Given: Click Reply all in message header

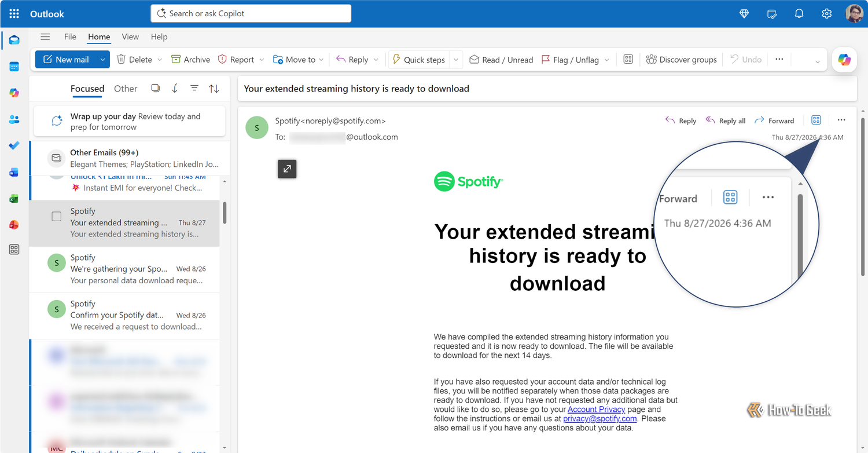Looking at the screenshot, I should coord(725,120).
